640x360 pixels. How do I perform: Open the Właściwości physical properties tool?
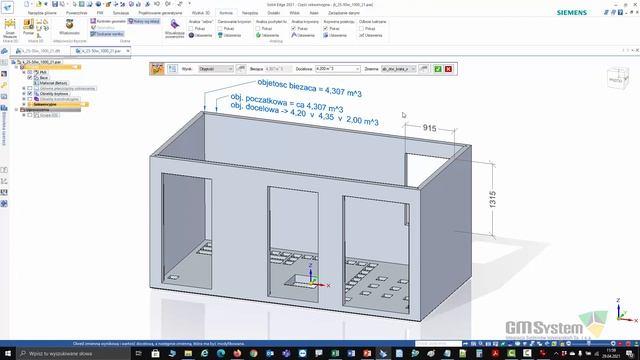pos(69,27)
